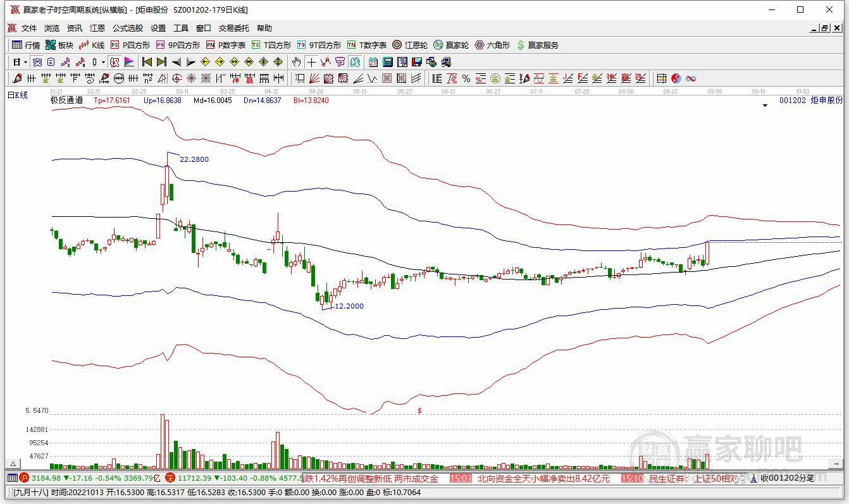Open the calculator tool icon
849x504 pixels.
388,62
